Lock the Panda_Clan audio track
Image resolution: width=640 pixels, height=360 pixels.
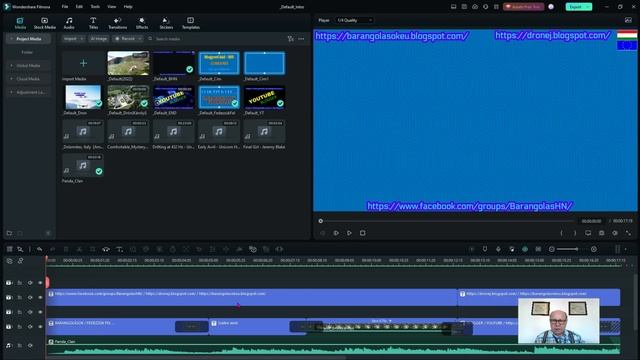tap(19, 345)
